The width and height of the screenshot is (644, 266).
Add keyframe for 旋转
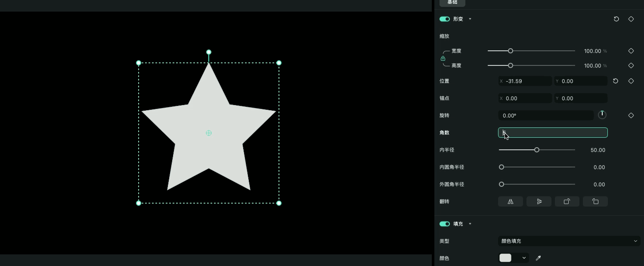[x=631, y=115]
